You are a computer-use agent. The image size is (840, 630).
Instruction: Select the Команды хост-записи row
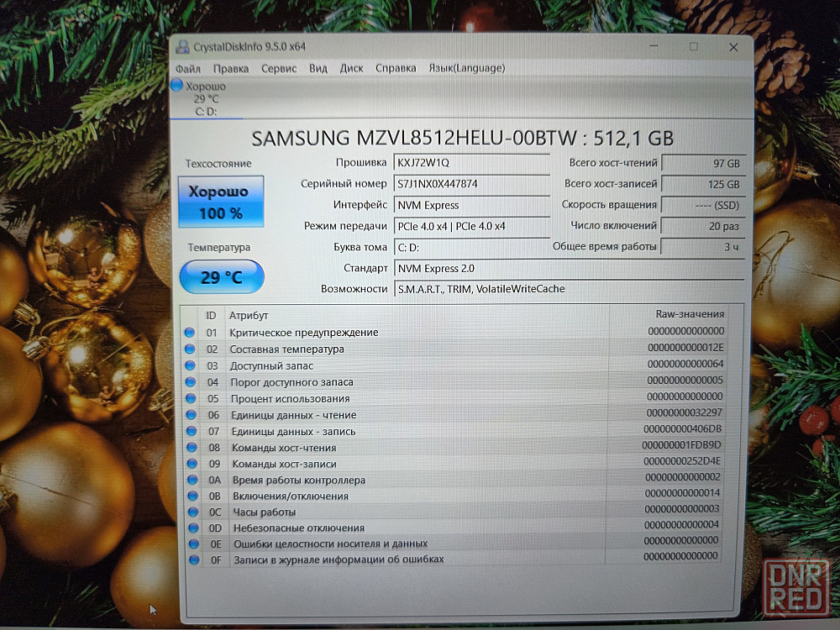pyautogui.click(x=454, y=464)
